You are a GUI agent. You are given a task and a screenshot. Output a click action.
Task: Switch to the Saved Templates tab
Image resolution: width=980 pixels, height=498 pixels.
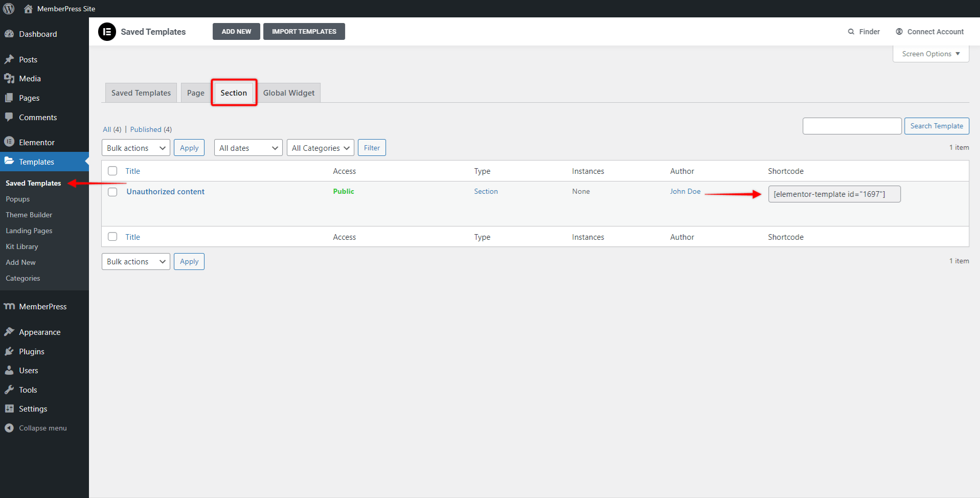pos(141,93)
